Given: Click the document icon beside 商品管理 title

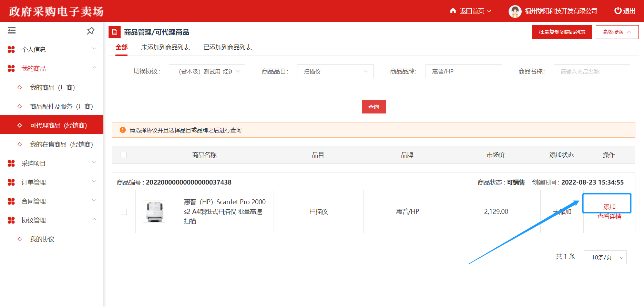Looking at the screenshot, I should [115, 32].
